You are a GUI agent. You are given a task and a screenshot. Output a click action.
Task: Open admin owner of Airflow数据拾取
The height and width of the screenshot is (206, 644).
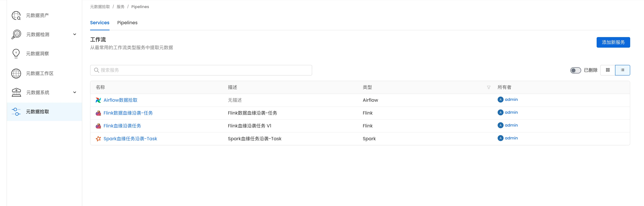coord(511,100)
